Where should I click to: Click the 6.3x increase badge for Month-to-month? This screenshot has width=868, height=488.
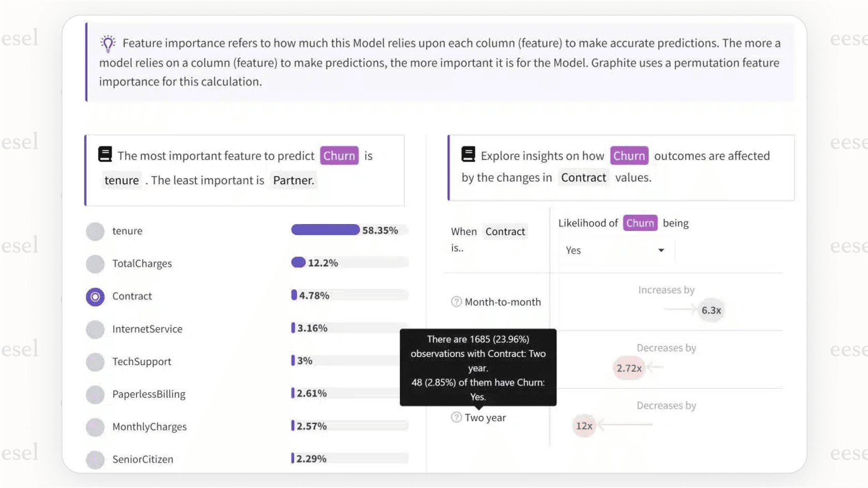click(710, 310)
